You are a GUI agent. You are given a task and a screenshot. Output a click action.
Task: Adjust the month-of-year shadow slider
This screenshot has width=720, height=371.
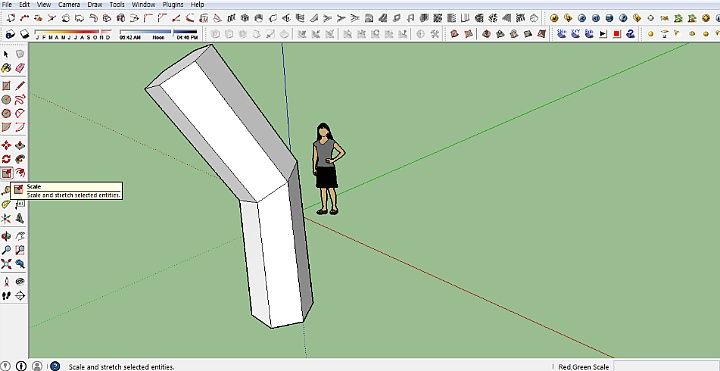[x=73, y=34]
